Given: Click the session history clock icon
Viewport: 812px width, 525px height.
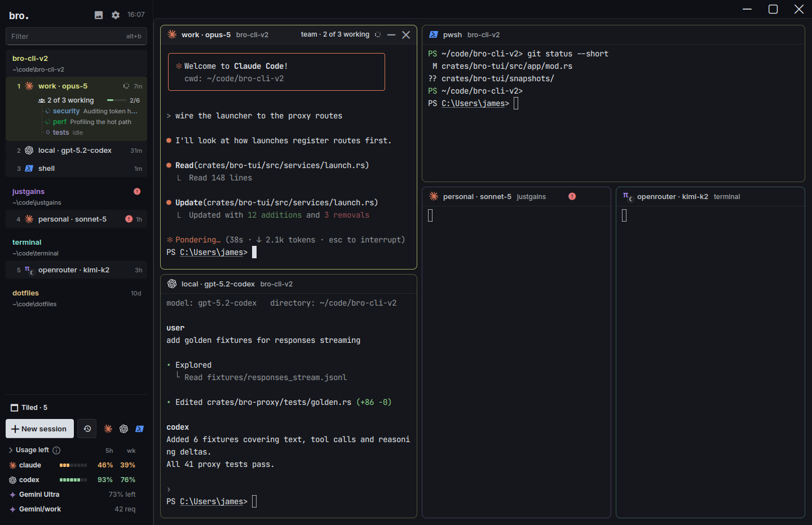Looking at the screenshot, I should (87, 429).
